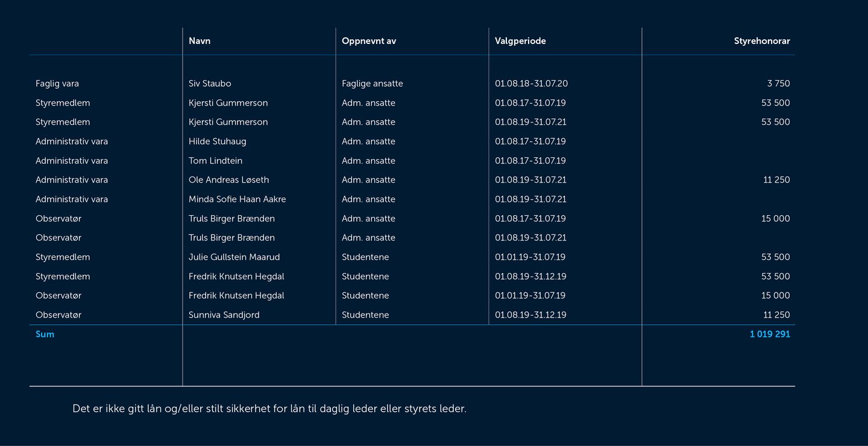Select the row for Siv Staubo
This screenshot has width=868, height=446.
coord(210,83)
